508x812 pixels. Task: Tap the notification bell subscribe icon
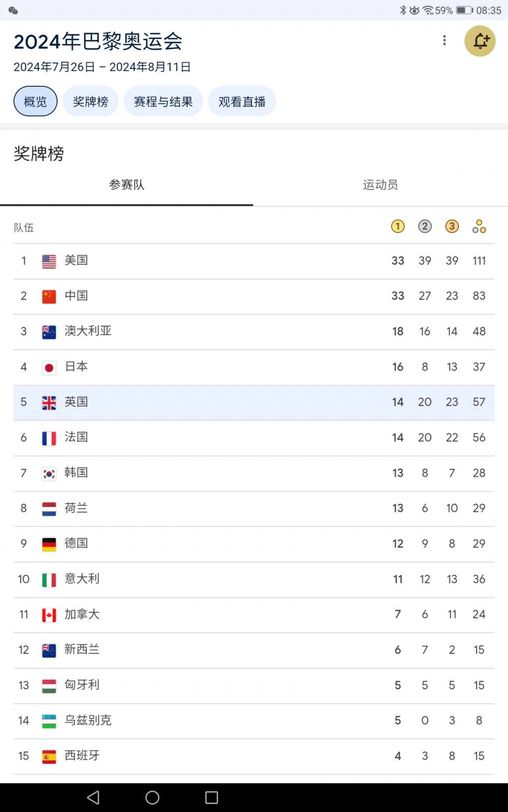[x=480, y=41]
